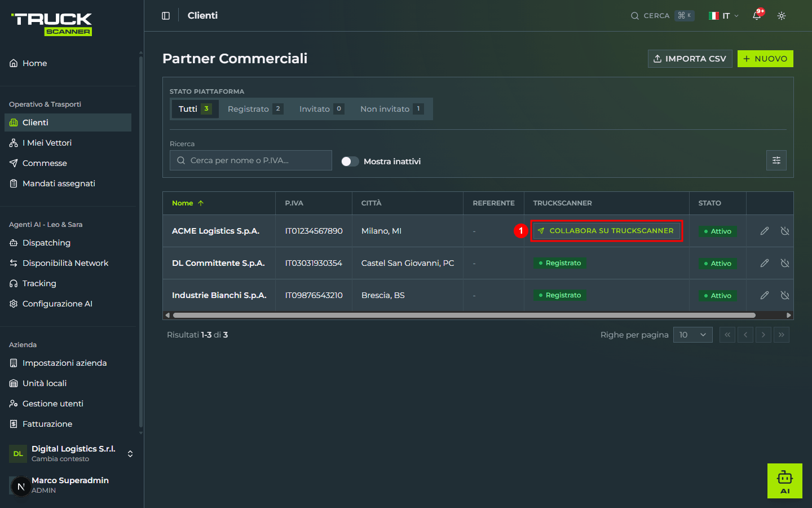
Task: Click Industrie Bianchi S.p.A. name cell
Action: tap(219, 295)
